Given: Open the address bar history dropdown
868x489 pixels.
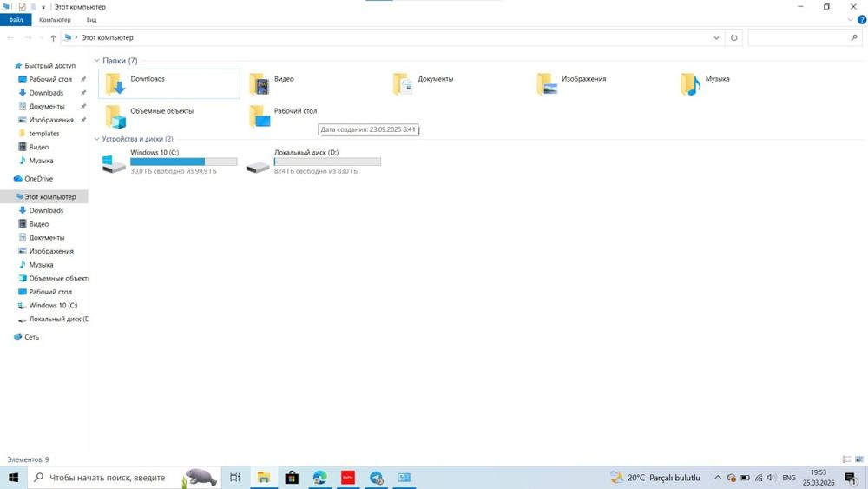Looking at the screenshot, I should click(716, 37).
